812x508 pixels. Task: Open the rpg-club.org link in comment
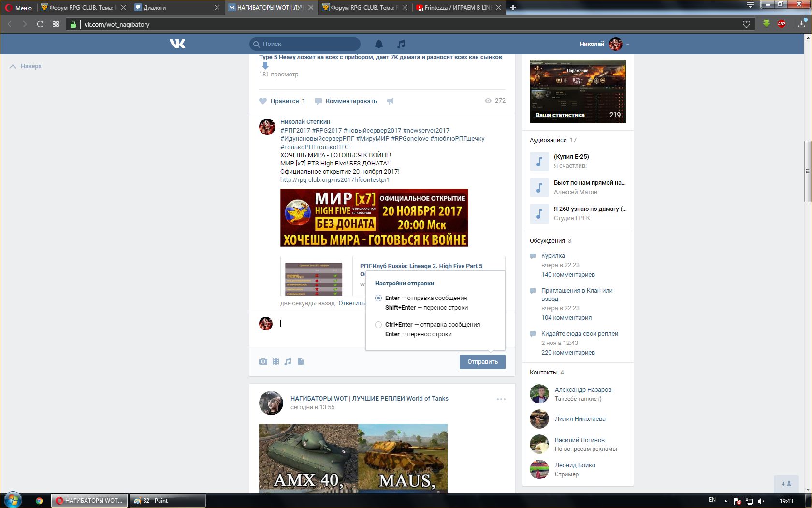(335, 180)
